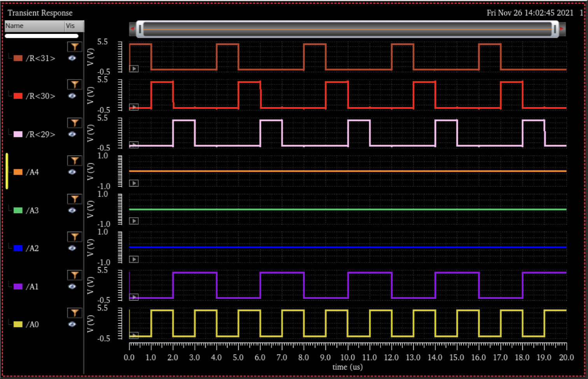
Task: Click the funnel icon above /A1 signal
Action: point(74,275)
